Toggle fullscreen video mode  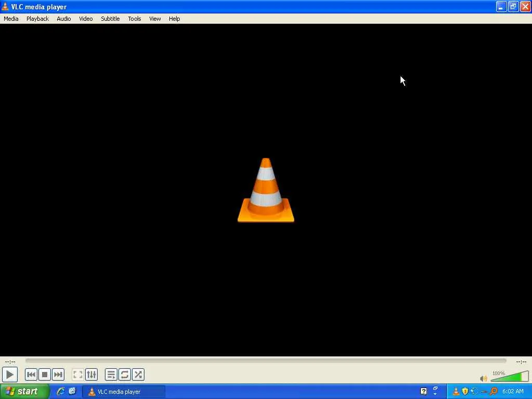coord(78,375)
